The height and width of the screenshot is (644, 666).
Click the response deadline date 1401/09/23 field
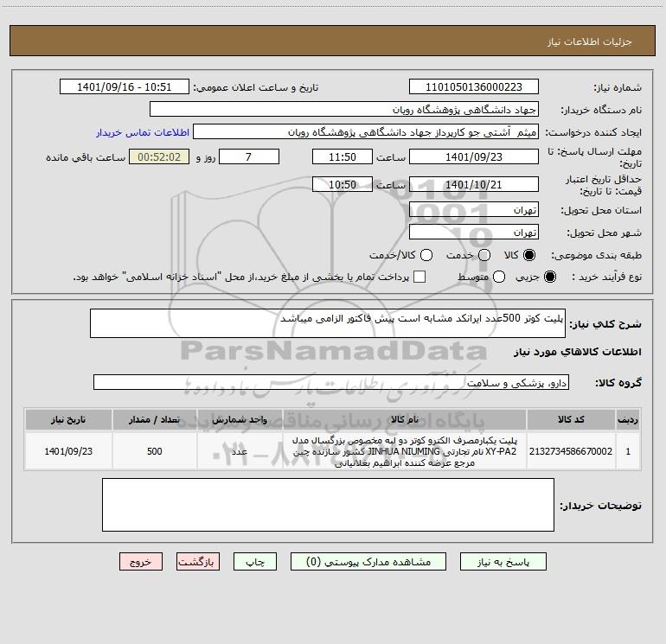(474, 156)
